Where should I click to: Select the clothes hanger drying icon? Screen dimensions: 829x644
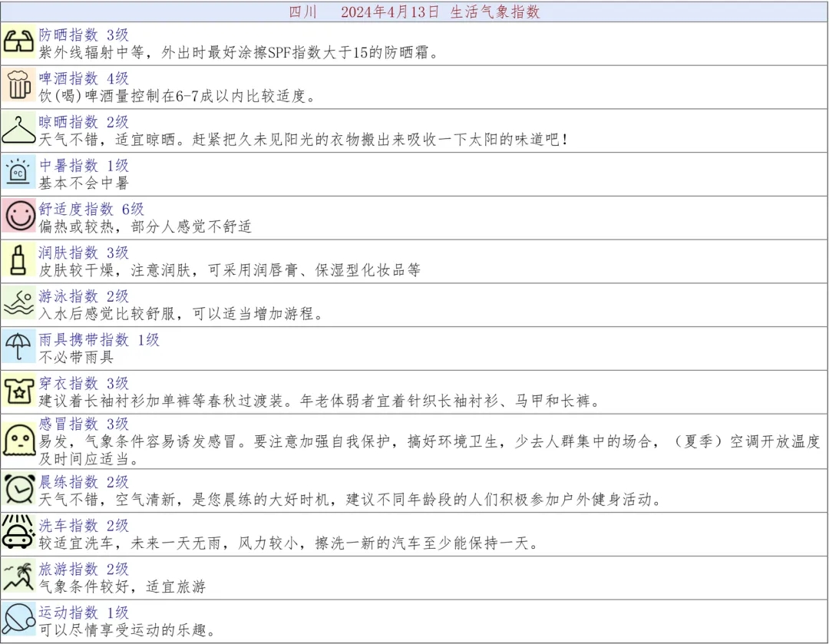19,129
